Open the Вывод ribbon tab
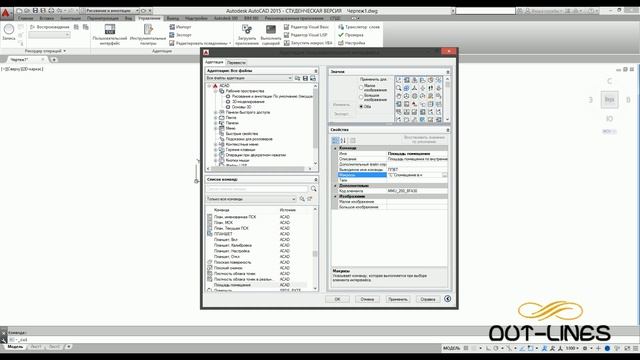This screenshot has width=640, height=360. pos(173,18)
